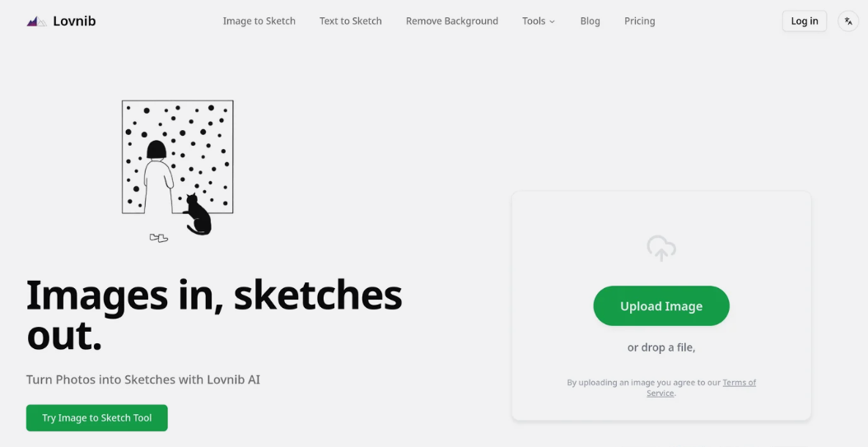Click the cloud upload icon
This screenshot has height=447, width=868.
click(x=660, y=248)
